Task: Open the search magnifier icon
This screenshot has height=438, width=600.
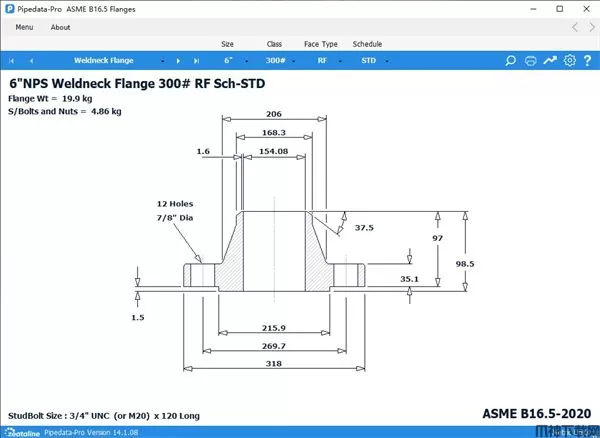Action: [x=510, y=60]
